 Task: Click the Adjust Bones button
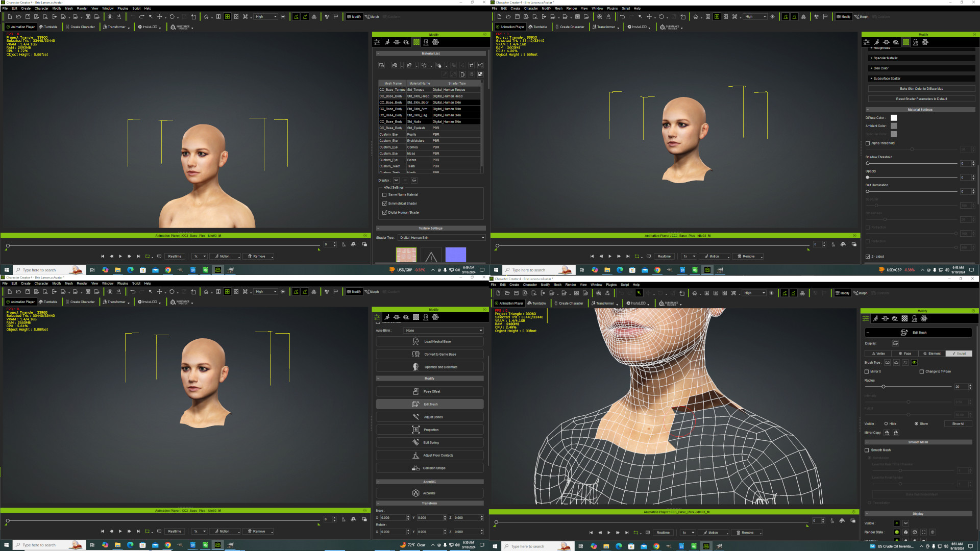(430, 417)
